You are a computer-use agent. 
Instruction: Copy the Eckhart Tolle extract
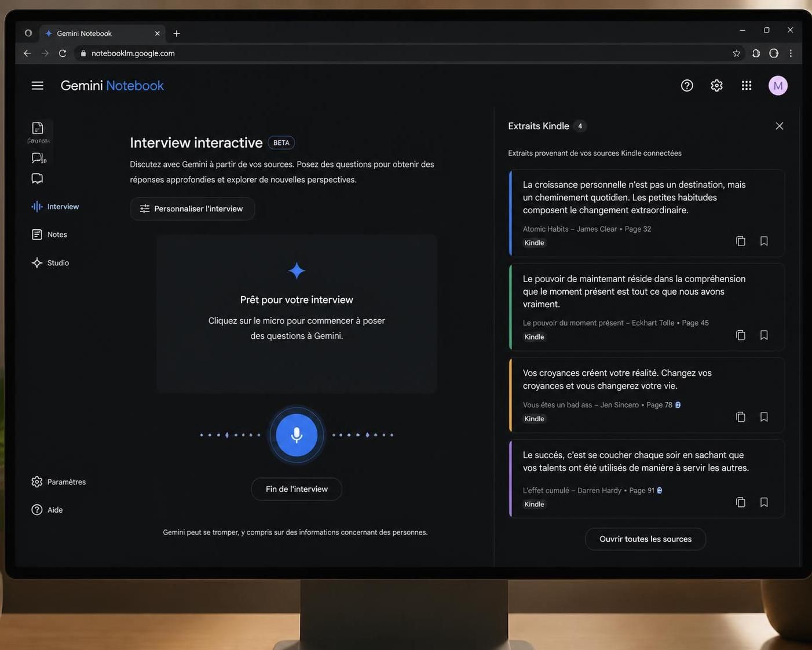[x=740, y=335]
